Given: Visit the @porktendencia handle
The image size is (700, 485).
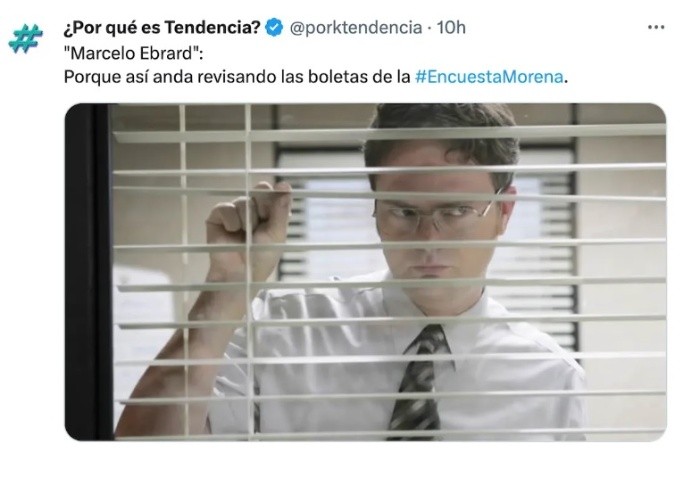Looking at the screenshot, I should click(x=356, y=28).
